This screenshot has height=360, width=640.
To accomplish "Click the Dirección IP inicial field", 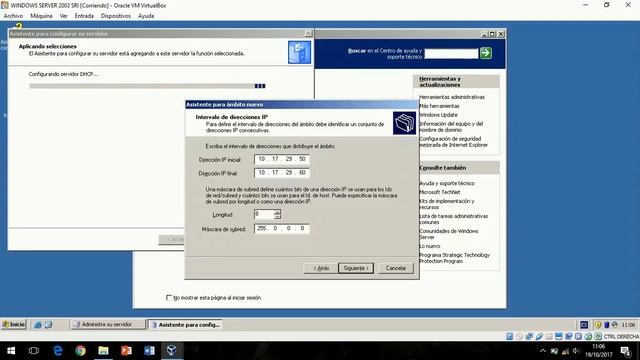I will [282, 159].
